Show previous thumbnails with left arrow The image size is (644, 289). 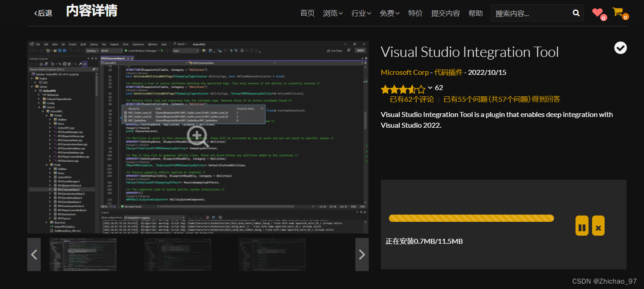coord(34,254)
